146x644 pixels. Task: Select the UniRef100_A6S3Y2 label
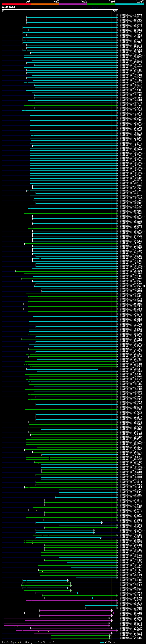pos(131,341)
